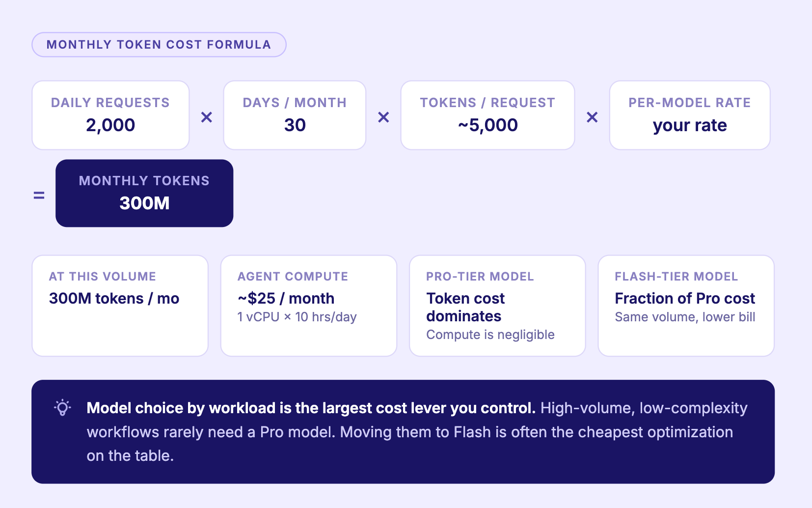Click the lightbulb tip icon
This screenshot has height=508, width=812.
(x=62, y=408)
